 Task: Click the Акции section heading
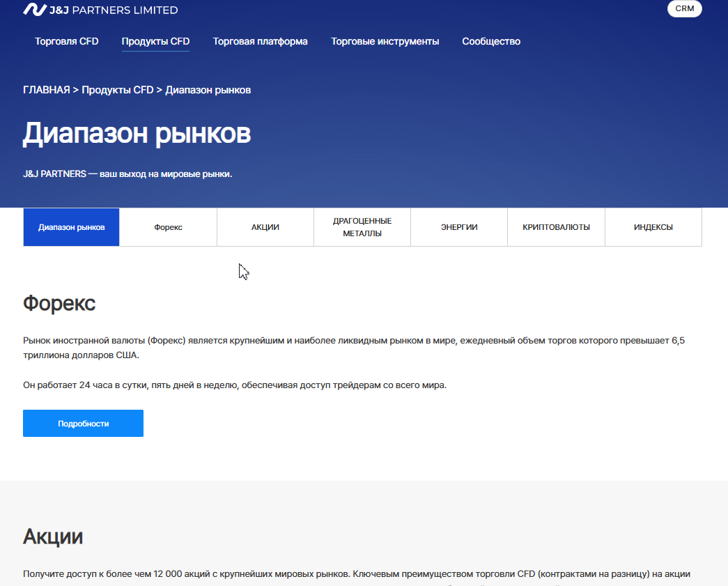click(53, 536)
